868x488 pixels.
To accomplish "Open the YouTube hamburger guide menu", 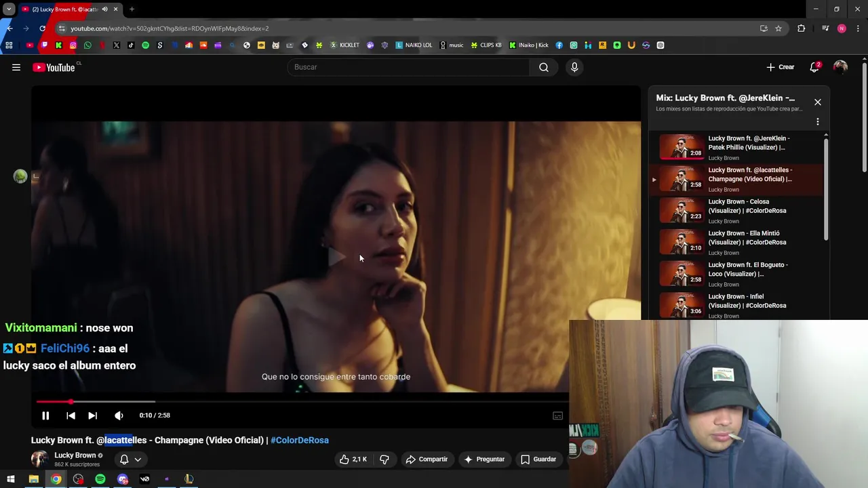I will pos(16,67).
